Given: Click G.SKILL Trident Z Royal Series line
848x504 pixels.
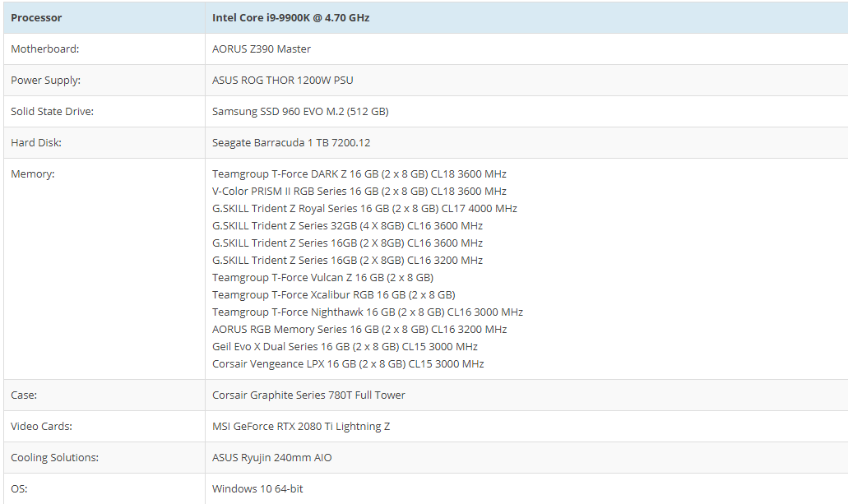Looking at the screenshot, I should tap(364, 208).
